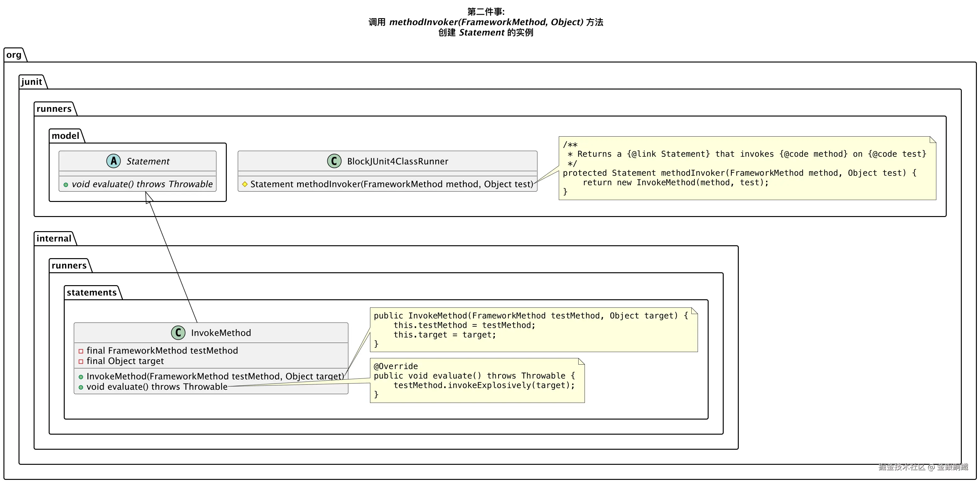Click the red private square beside testMethod field

pyautogui.click(x=81, y=351)
